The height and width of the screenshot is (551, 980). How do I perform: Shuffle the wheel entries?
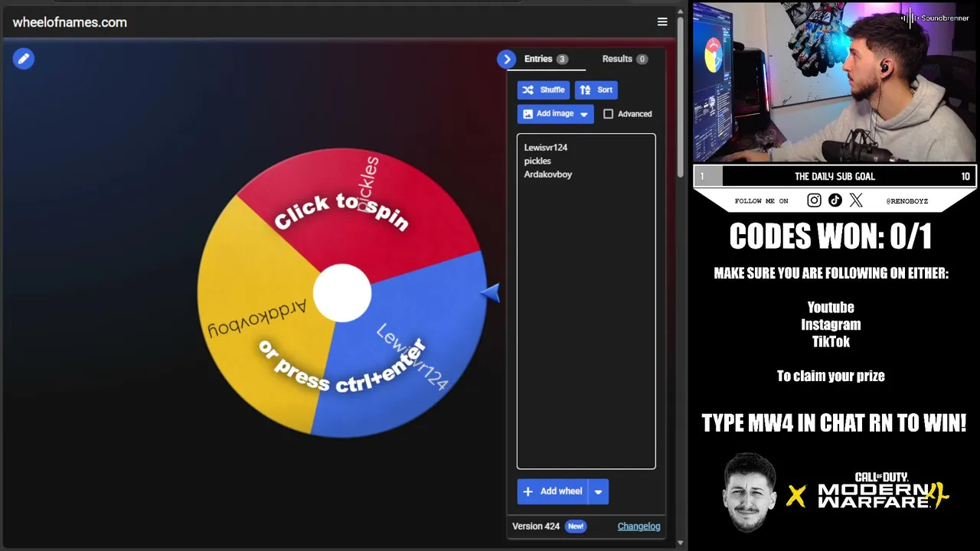point(544,90)
